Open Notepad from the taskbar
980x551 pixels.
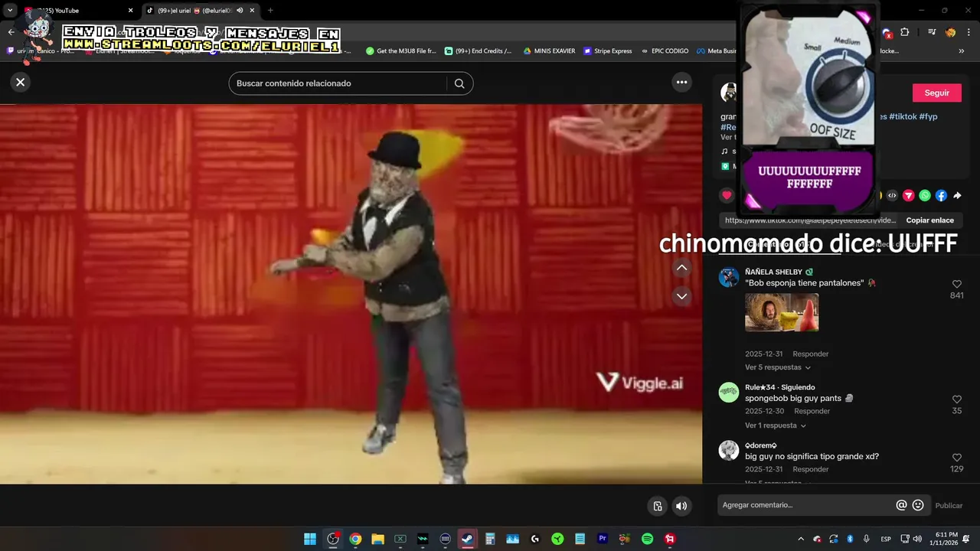580,539
